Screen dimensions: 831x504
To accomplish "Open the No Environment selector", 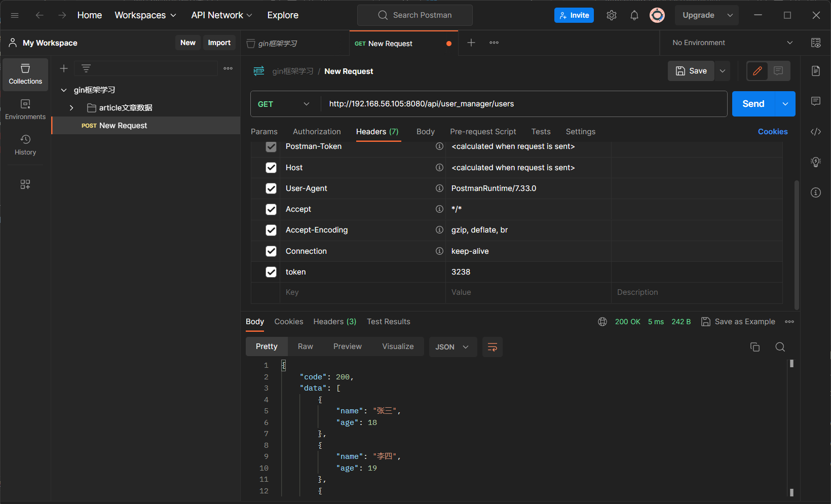I will pyautogui.click(x=732, y=43).
